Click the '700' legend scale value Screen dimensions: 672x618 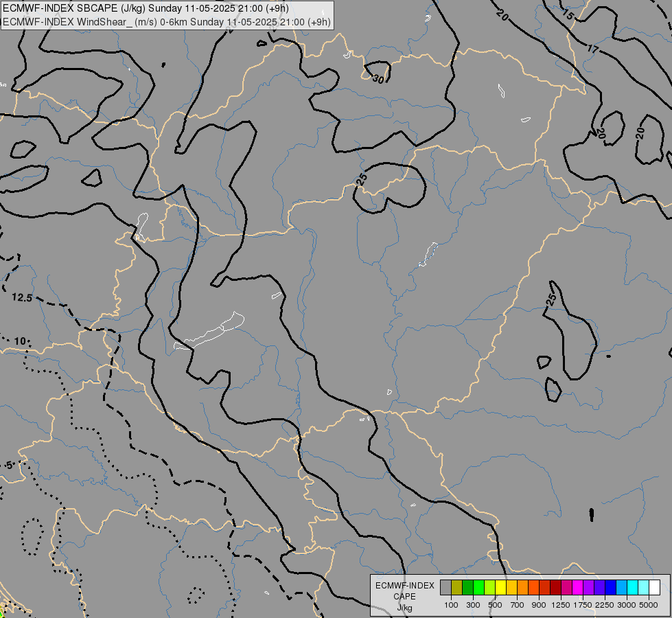pyautogui.click(x=518, y=605)
